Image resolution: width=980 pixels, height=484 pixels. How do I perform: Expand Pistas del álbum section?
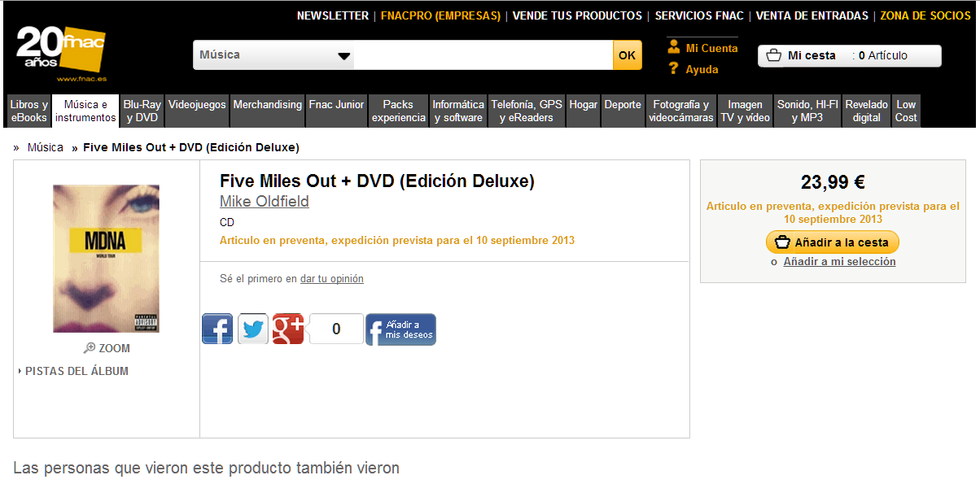73,371
